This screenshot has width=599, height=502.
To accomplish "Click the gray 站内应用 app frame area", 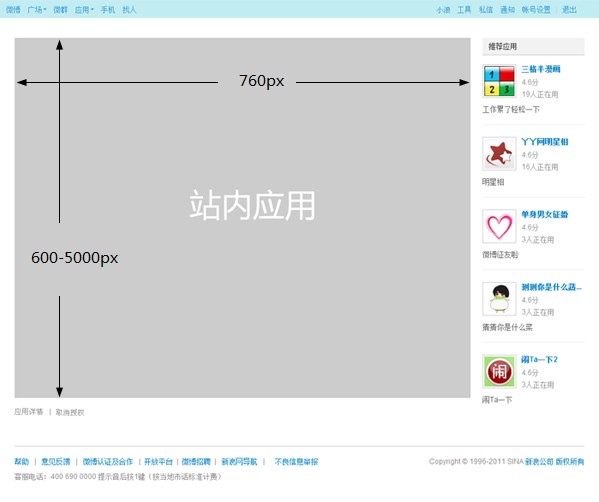I will 242,218.
